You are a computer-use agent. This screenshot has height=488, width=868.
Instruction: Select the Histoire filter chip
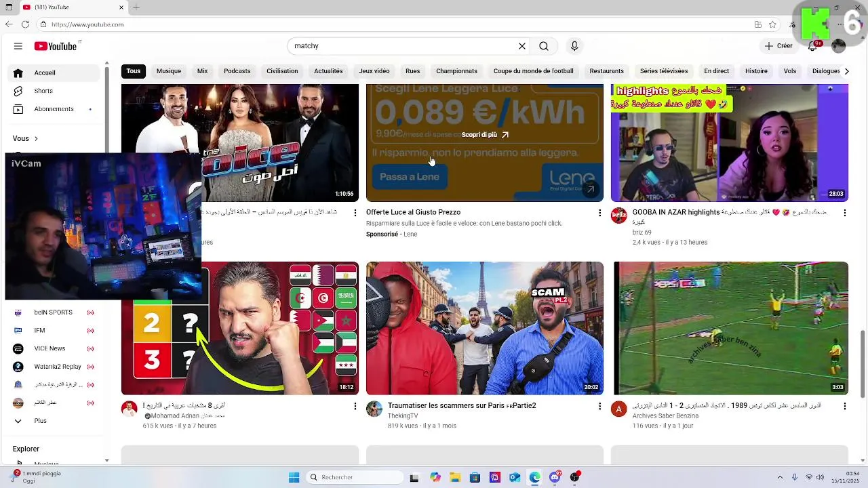coord(756,71)
